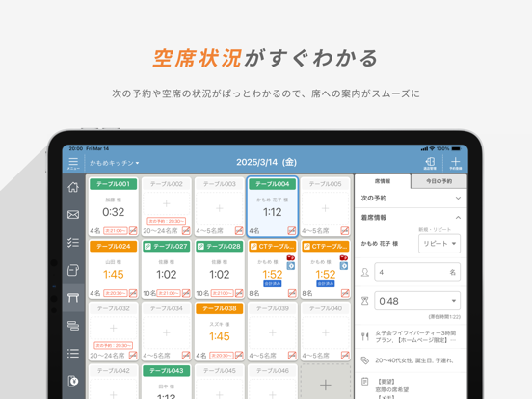Open the mail envelope icon in the sidebar

[73, 214]
